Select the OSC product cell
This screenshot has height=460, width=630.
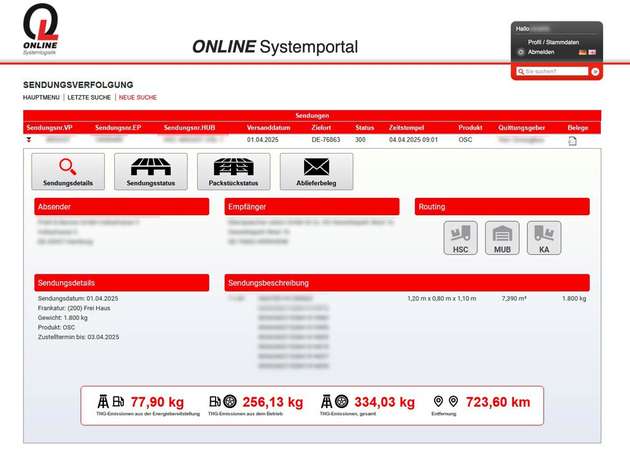pos(465,140)
